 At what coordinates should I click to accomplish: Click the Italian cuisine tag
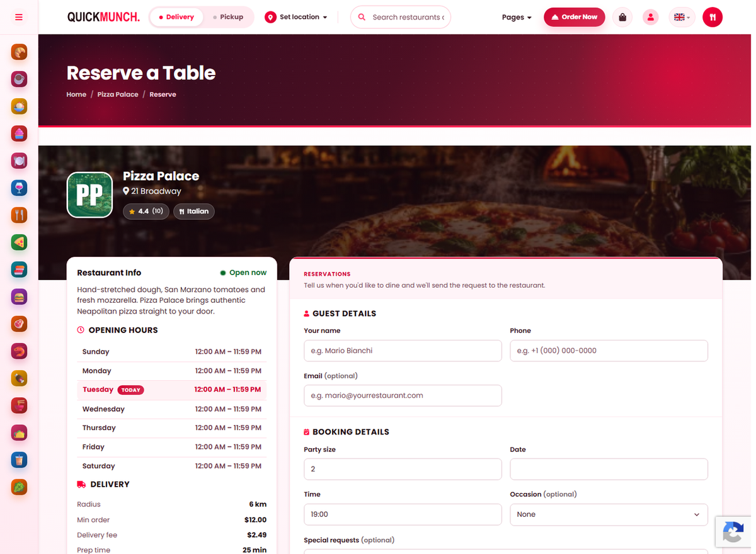[x=194, y=212]
